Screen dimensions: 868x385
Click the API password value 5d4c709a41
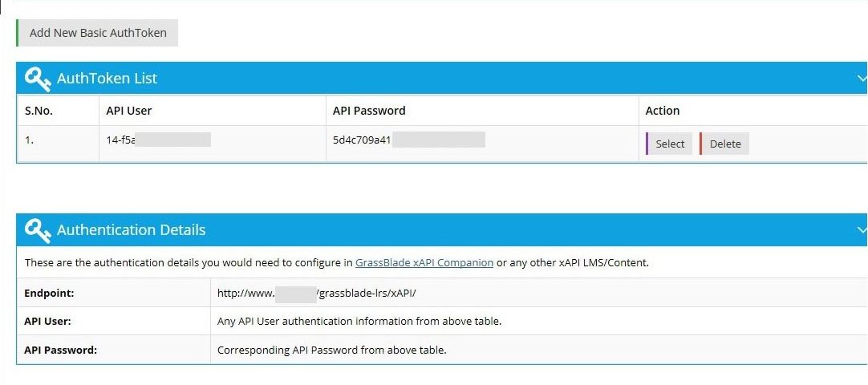tap(362, 140)
